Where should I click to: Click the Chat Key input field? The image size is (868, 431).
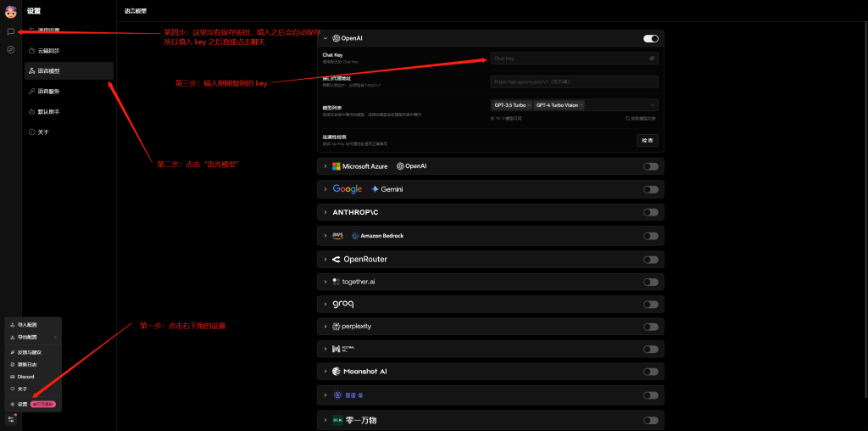coord(568,59)
